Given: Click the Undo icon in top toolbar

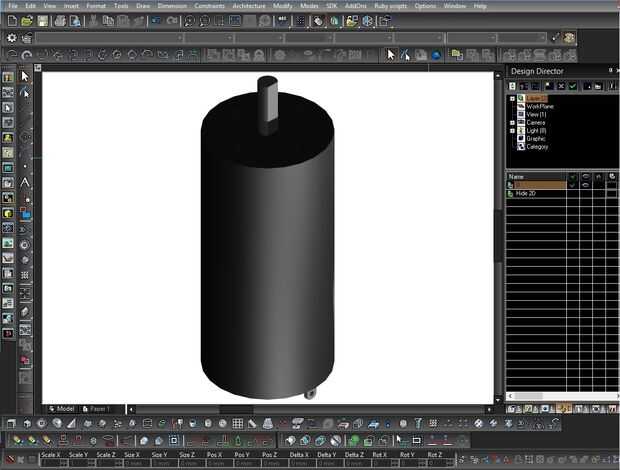Looking at the screenshot, I should 157,21.
